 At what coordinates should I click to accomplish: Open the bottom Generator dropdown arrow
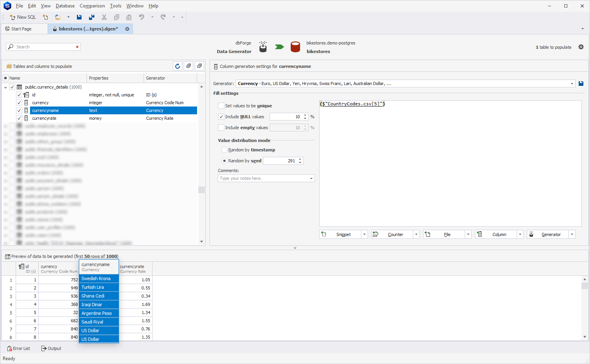(572, 234)
